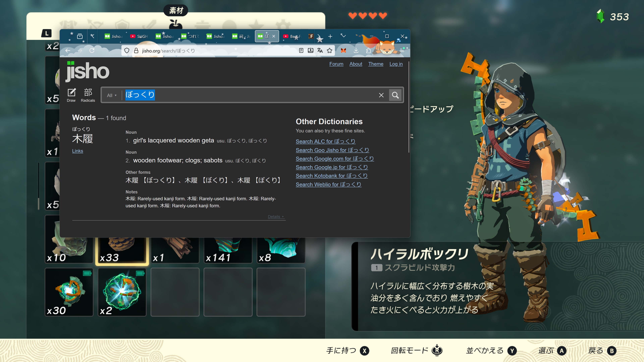Reload the jisho.org page
The image size is (644, 362).
92,51
